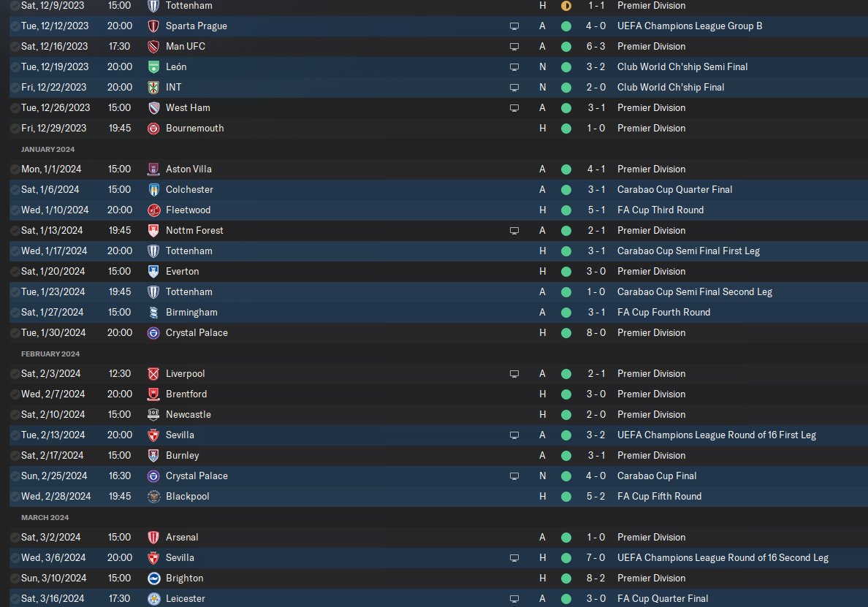This screenshot has width=868, height=607.
Task: Open the Club World Ch'ship Final competition
Action: [x=671, y=88]
